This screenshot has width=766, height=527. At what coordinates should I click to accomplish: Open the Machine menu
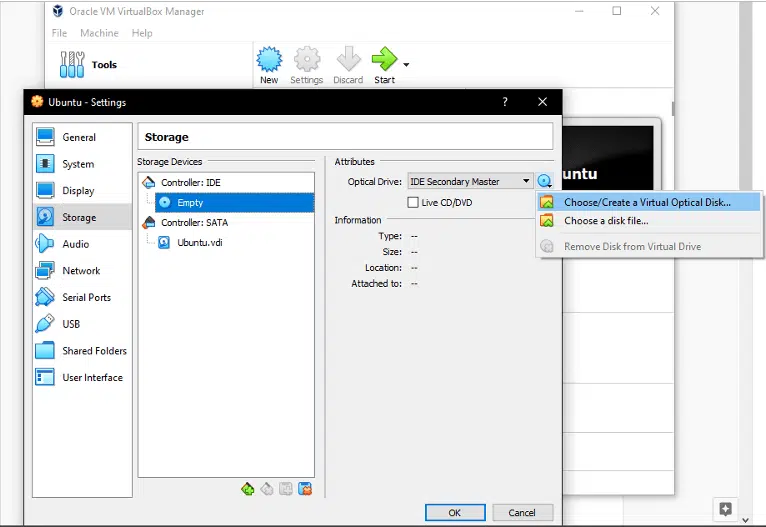99,33
